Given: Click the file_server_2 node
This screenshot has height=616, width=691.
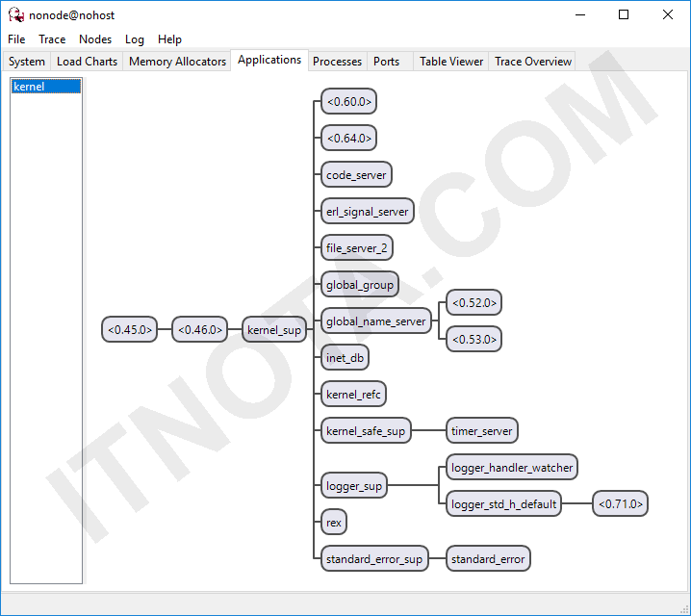Looking at the screenshot, I should (x=357, y=248).
